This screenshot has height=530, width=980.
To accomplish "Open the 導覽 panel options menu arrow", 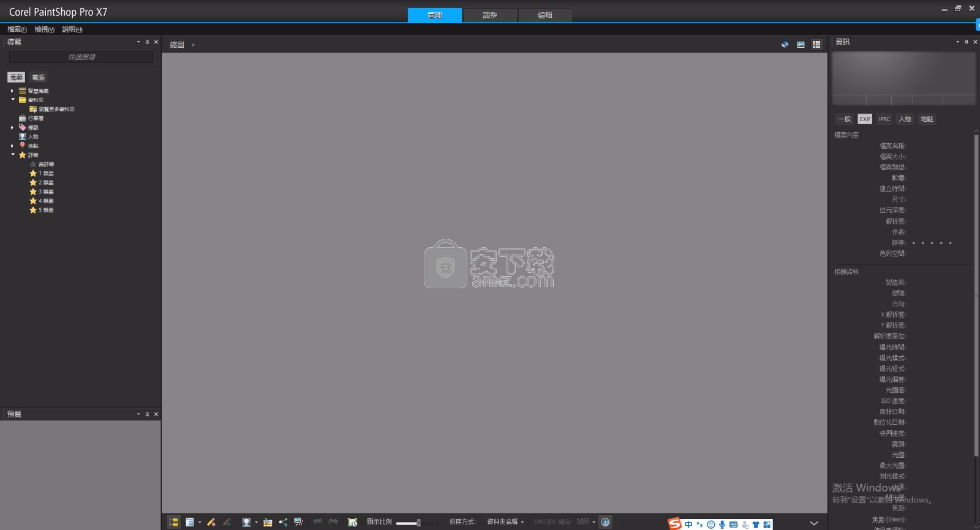I will 138,42.
